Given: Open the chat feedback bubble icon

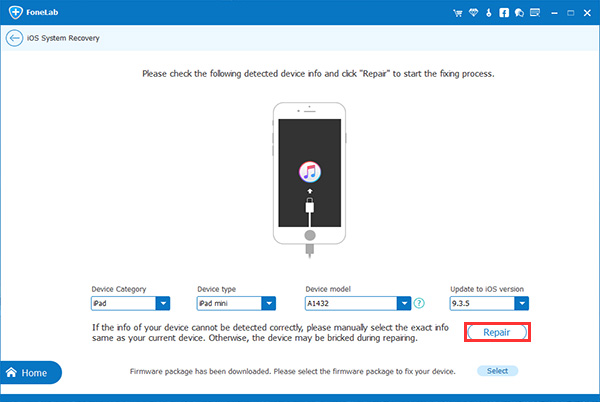Looking at the screenshot, I should click(519, 13).
